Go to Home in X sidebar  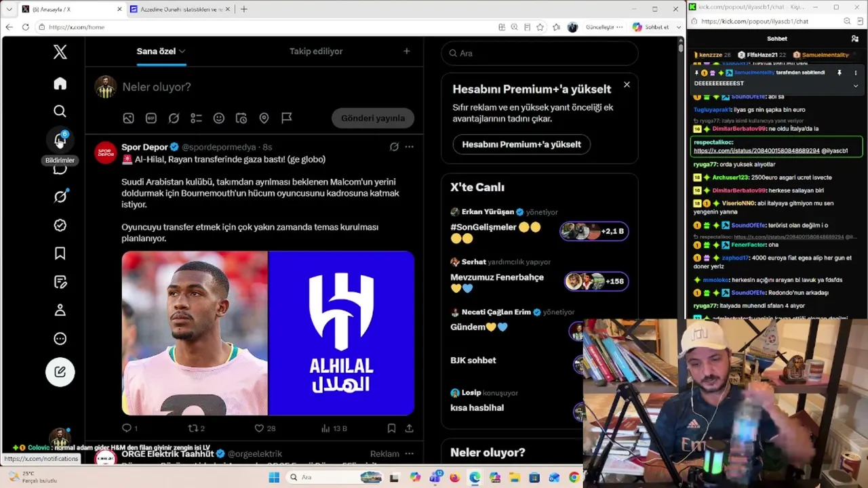pos(60,83)
